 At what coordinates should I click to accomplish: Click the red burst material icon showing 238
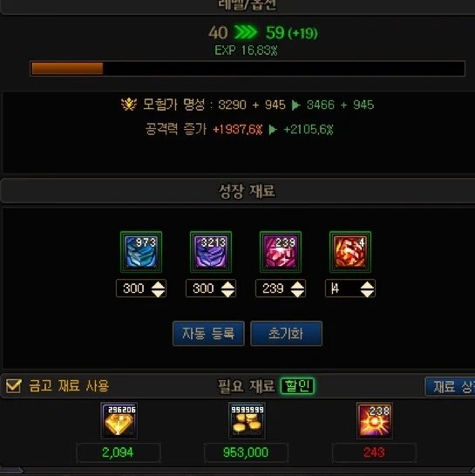375,421
